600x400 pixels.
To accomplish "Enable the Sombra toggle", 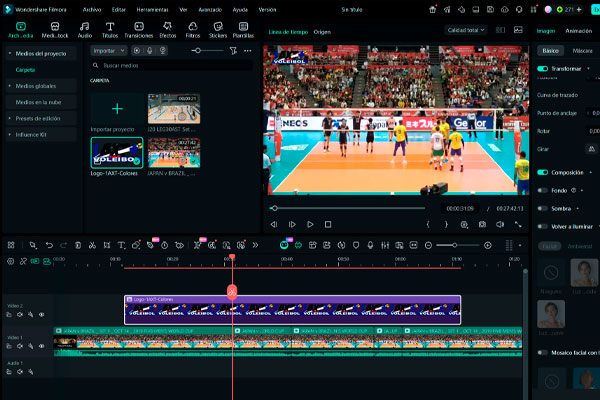I will coord(542,208).
